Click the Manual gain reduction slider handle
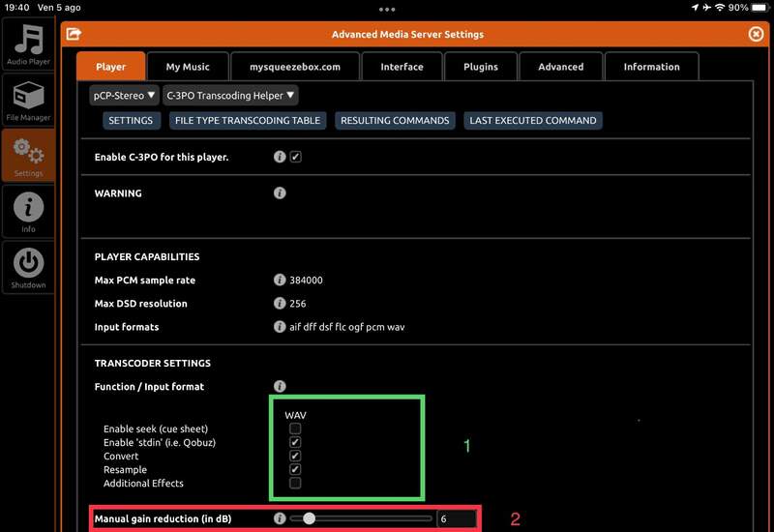774x532 pixels. coord(309,519)
